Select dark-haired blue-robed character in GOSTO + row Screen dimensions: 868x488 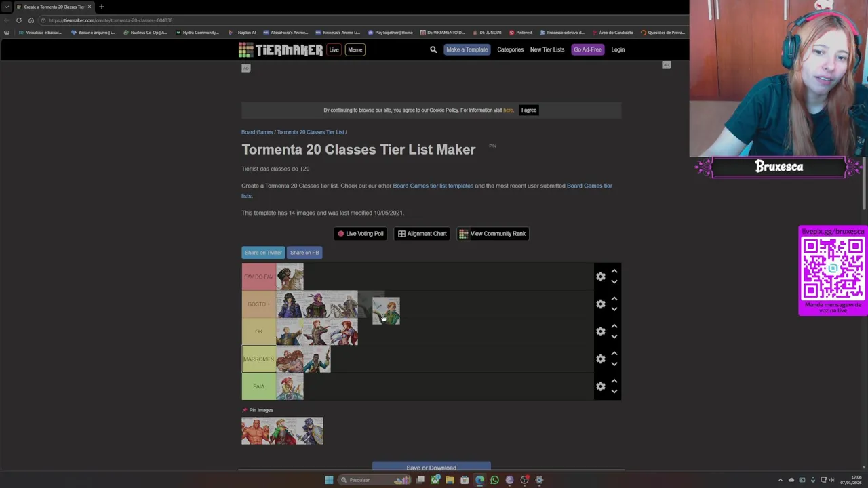(290, 304)
